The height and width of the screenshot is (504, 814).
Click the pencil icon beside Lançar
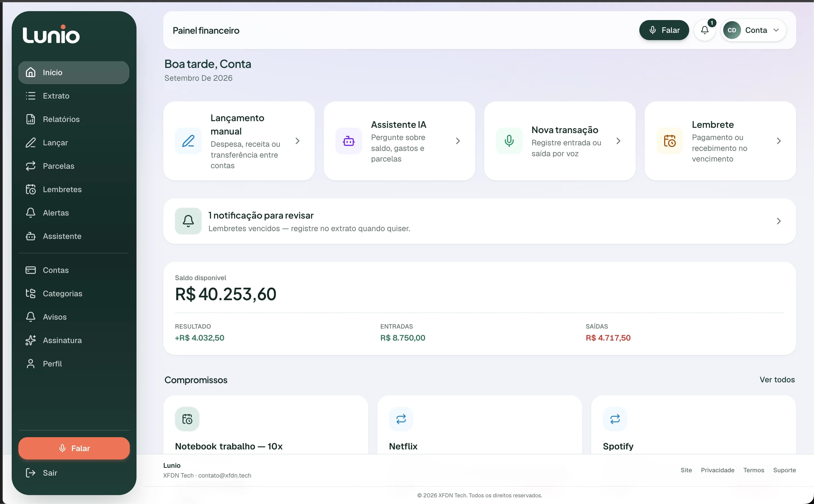point(31,143)
